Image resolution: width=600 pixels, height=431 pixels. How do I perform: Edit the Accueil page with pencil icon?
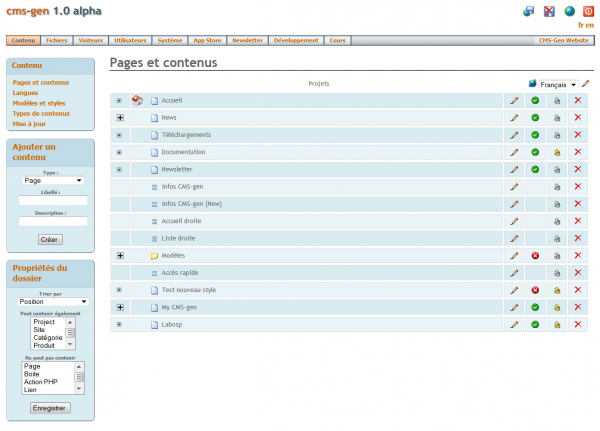pyautogui.click(x=514, y=101)
